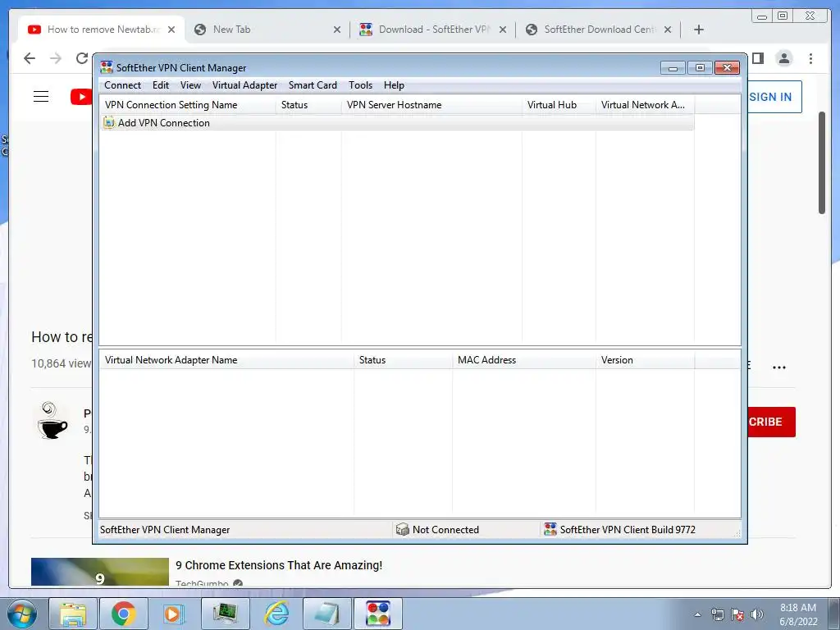Open the Edit menu
Image resolution: width=840 pixels, height=630 pixels.
pos(160,85)
